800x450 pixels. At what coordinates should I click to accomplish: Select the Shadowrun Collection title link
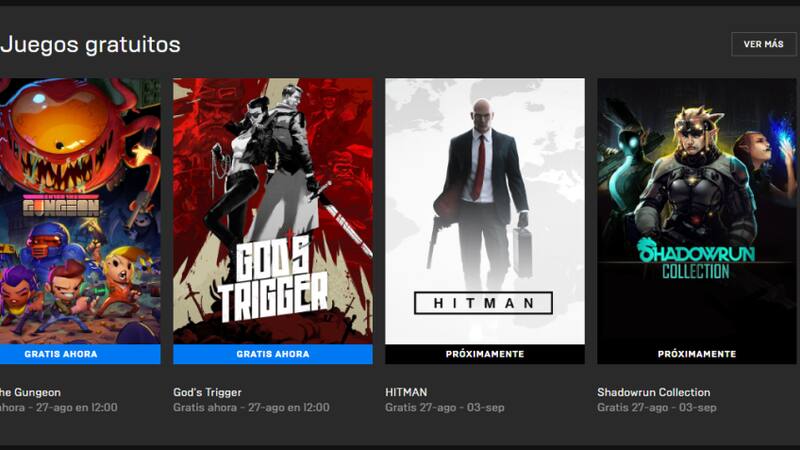(654, 392)
